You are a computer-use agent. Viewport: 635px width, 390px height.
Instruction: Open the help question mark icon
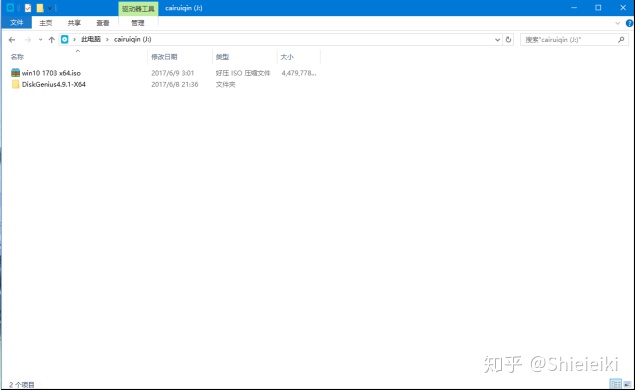[630, 23]
